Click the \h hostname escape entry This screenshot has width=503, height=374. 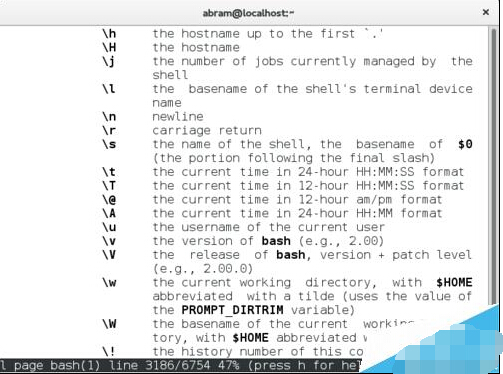pos(109,34)
